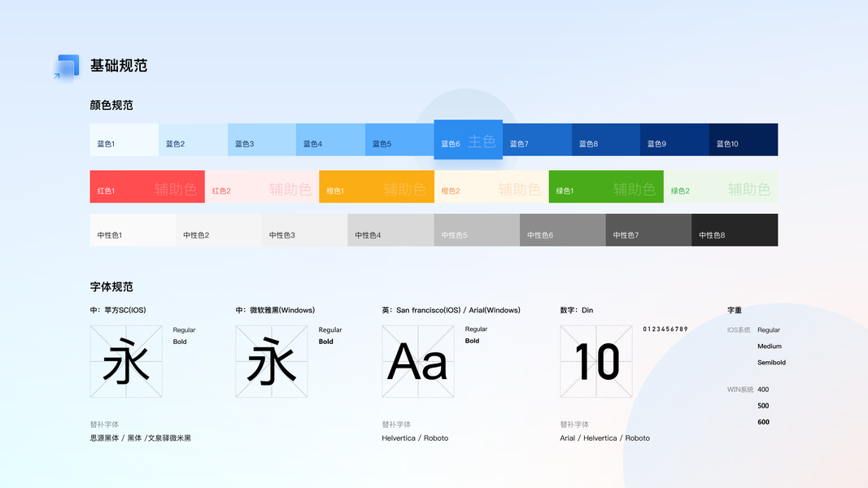Pick the 蓝色7 swatch
This screenshot has width=868, height=488.
click(x=537, y=139)
